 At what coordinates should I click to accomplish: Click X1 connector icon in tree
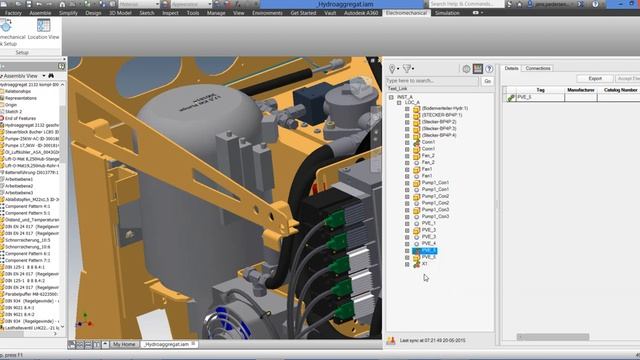point(416,264)
